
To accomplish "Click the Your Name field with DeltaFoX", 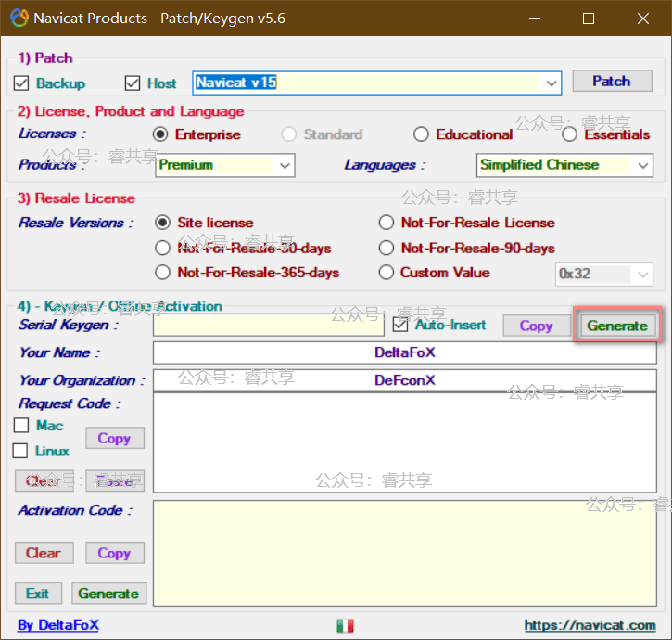I will [x=404, y=352].
